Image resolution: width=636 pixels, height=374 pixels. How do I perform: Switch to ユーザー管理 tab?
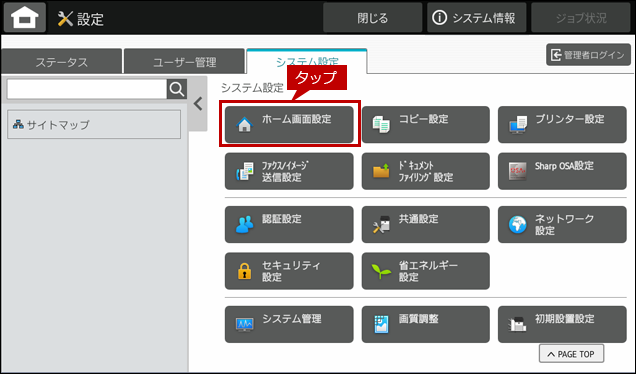(x=184, y=62)
